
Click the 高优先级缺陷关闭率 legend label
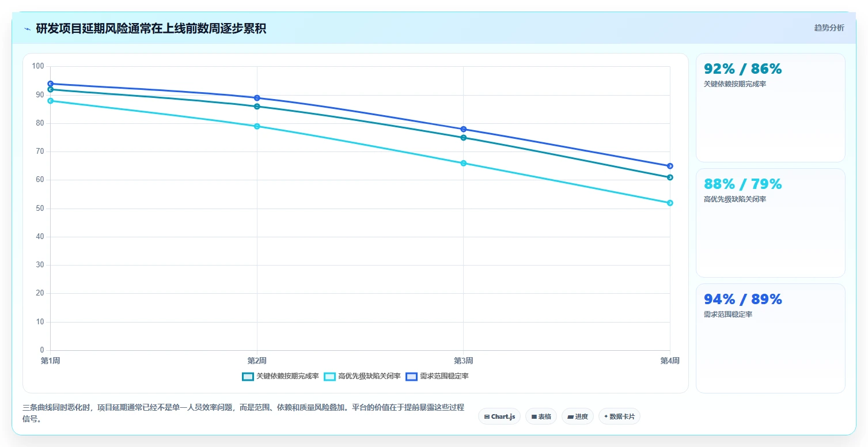(369, 376)
